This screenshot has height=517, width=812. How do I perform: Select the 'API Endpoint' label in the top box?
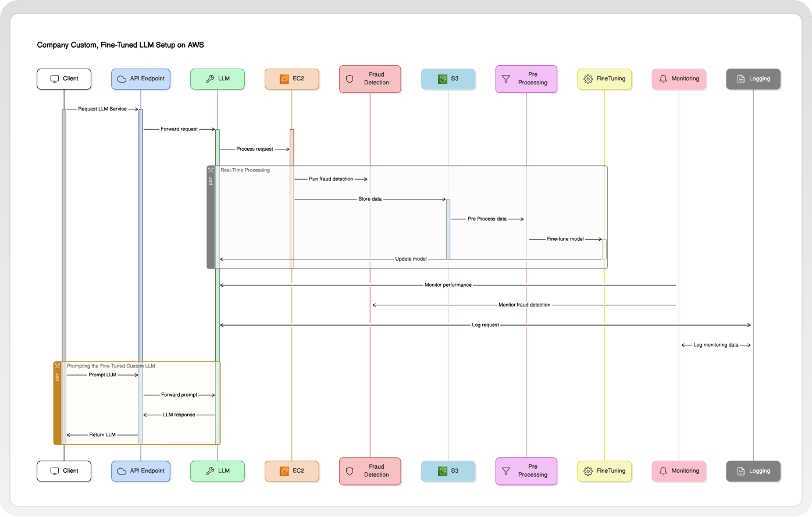pyautogui.click(x=147, y=79)
